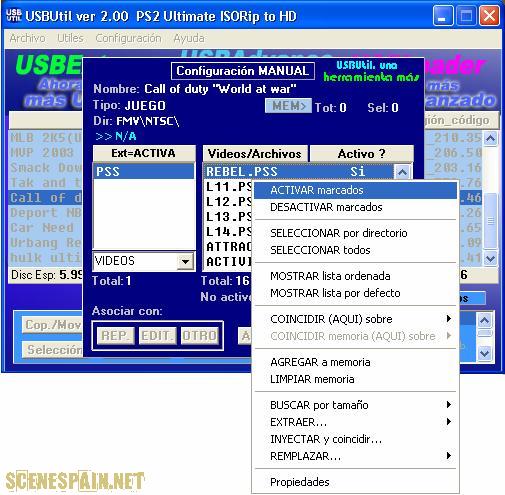Click the EDIT. button
Viewport: 505px width, 495px height.
(x=157, y=335)
